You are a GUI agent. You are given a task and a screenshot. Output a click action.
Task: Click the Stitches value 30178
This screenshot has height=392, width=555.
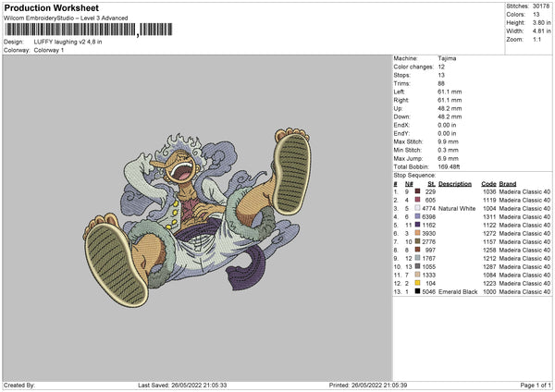point(541,6)
